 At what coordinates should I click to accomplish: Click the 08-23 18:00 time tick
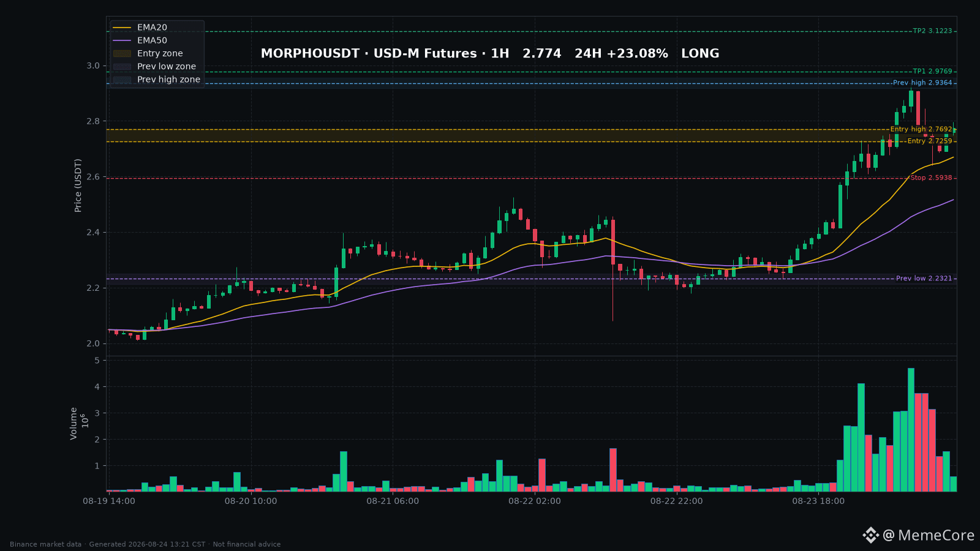click(x=818, y=501)
